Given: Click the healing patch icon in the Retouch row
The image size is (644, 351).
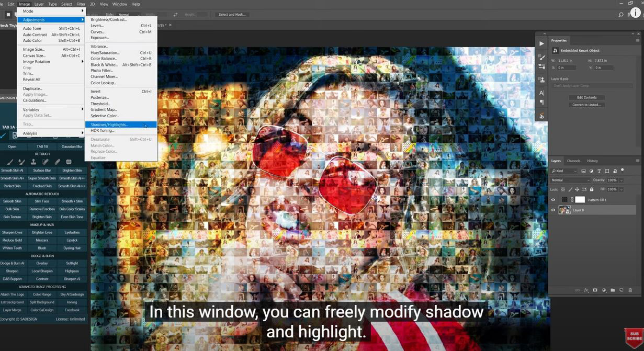Looking at the screenshot, I should point(45,162).
